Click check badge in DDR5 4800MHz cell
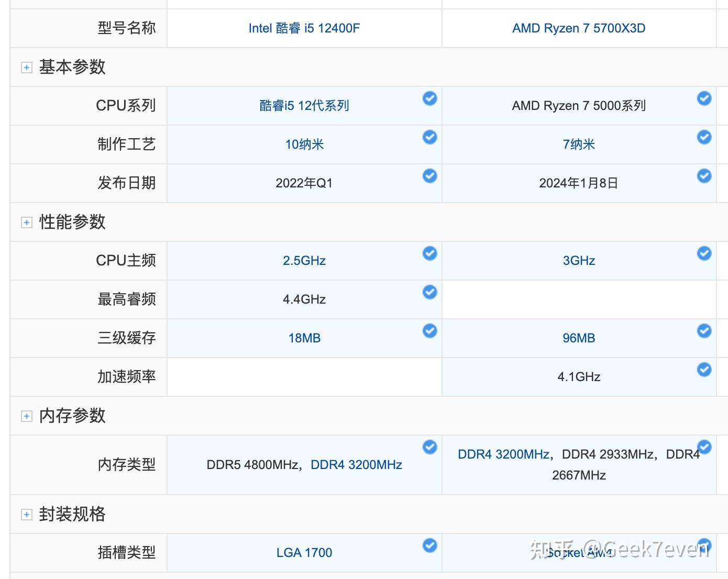 coord(430,447)
